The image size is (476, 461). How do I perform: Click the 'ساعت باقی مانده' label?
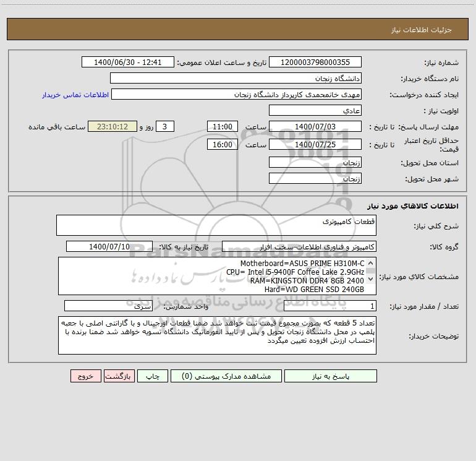pyautogui.click(x=57, y=127)
